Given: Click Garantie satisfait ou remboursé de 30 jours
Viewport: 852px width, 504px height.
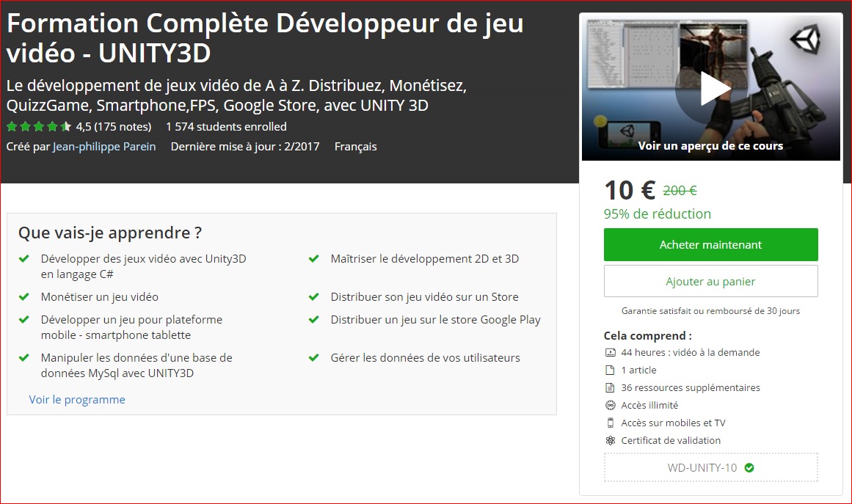Looking at the screenshot, I should coord(710,311).
